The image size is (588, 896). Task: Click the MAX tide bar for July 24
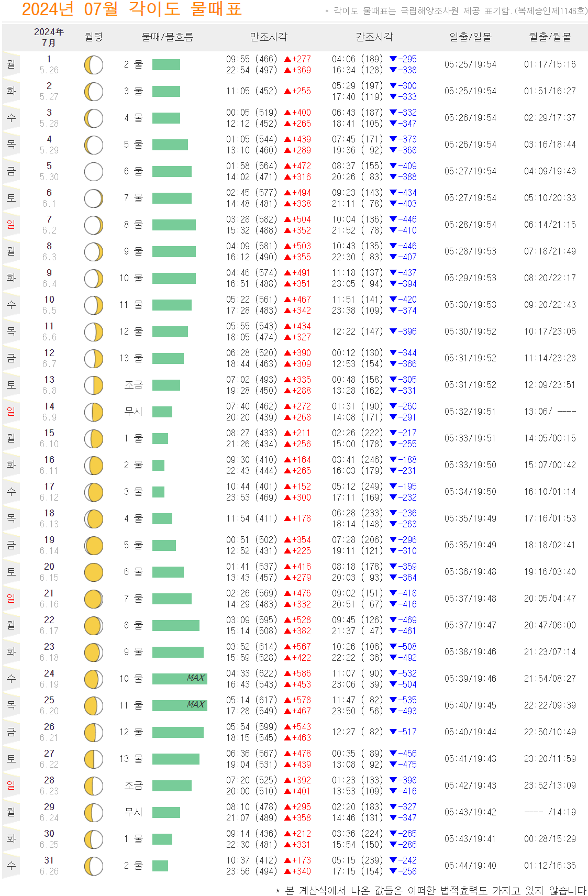(x=180, y=679)
